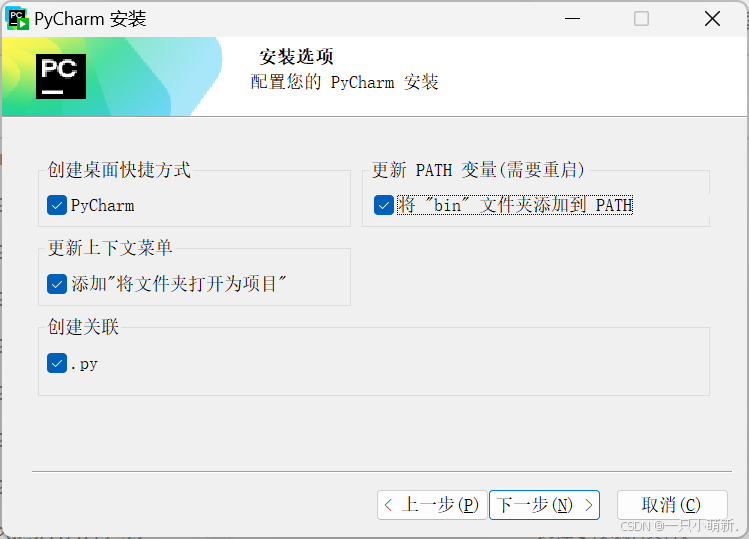Toggle the .py file association checkbox
The width and height of the screenshot is (749, 539).
(x=57, y=363)
